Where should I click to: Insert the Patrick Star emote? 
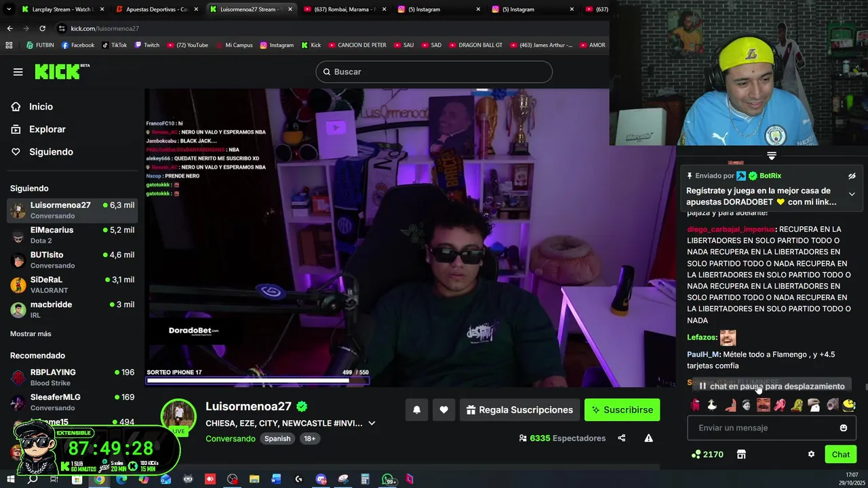730,406
